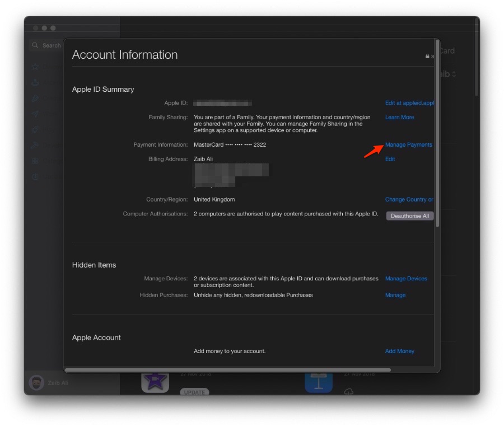Click the Add Money link
The image size is (504, 427).
tap(399, 351)
